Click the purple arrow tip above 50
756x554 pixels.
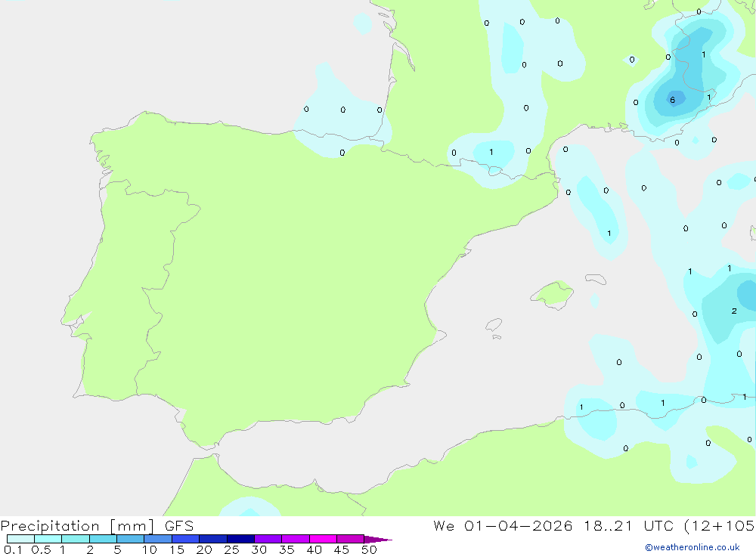tap(377, 539)
